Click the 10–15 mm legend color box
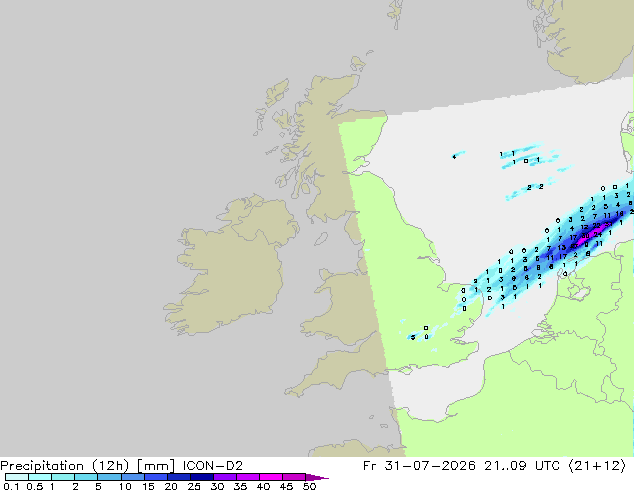Image resolution: width=634 pixels, height=490 pixels. [132, 477]
